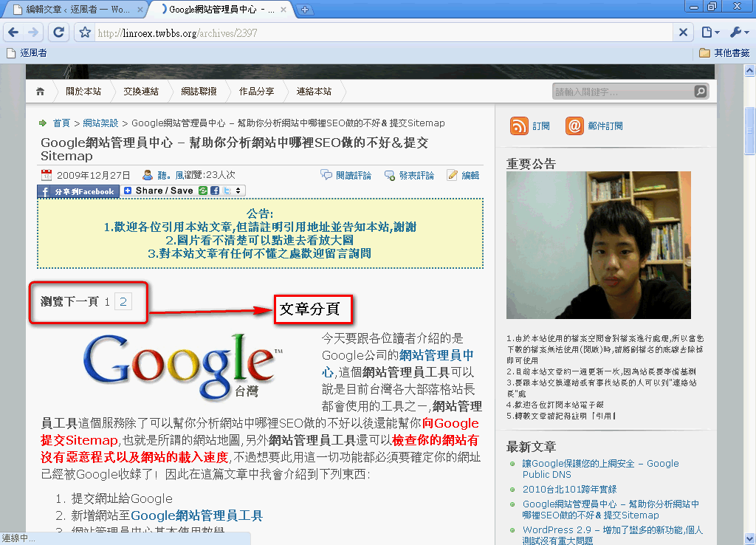Click the scrollbar up arrow

tap(750, 71)
